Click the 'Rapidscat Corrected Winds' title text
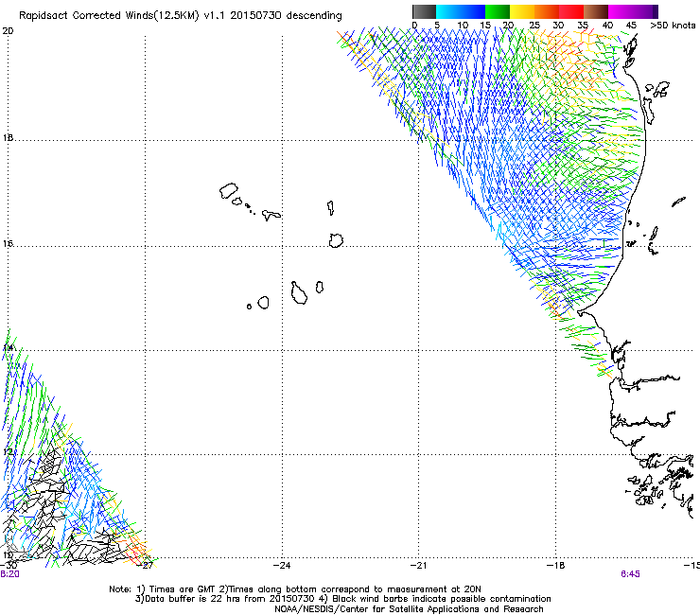 (87, 16)
